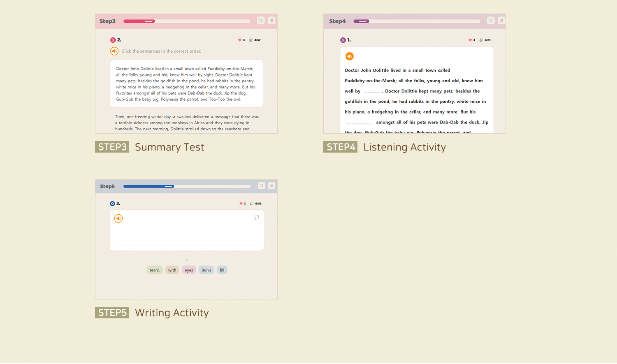617x364 pixels.
Task: Play audio in the Step3 summary test
Action: click(x=114, y=51)
